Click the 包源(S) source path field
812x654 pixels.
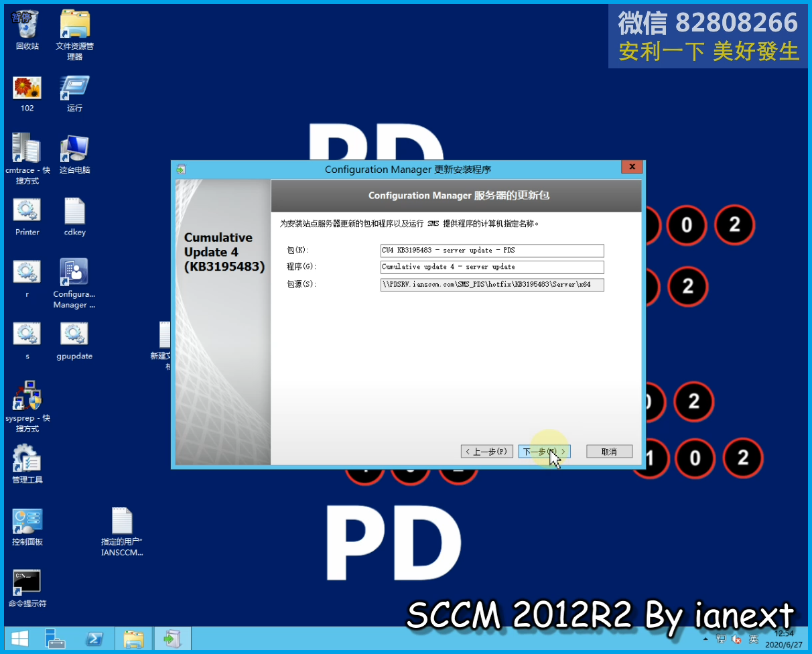[492, 285]
